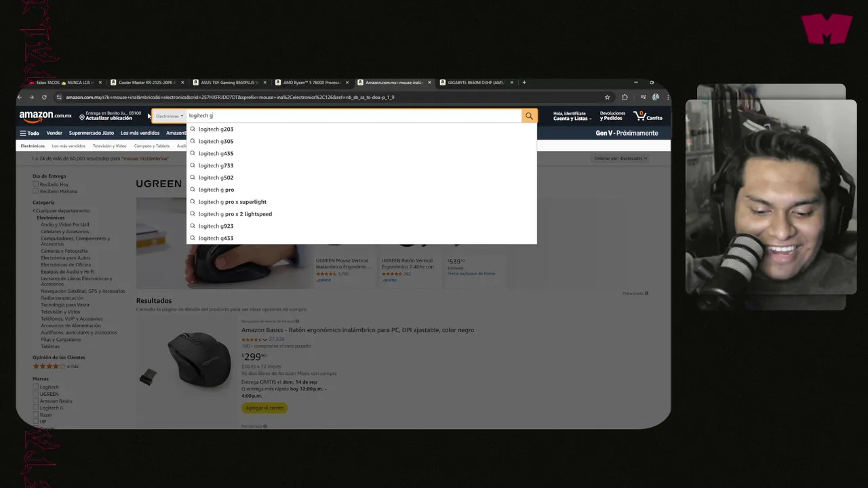The image size is (868, 488).
Task: Check the UGREEN brand filter
Action: (x=36, y=394)
